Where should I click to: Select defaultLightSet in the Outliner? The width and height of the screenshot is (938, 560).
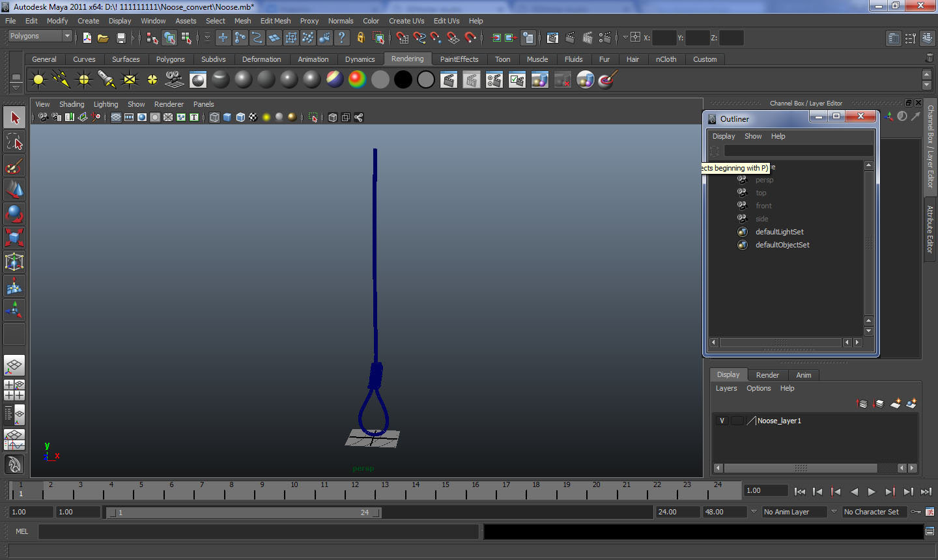pos(780,232)
